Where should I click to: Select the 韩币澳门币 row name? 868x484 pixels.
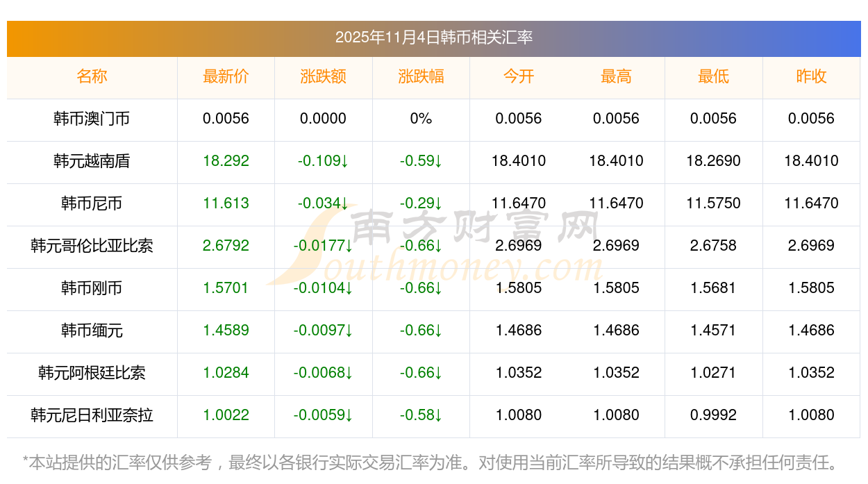pos(92,119)
